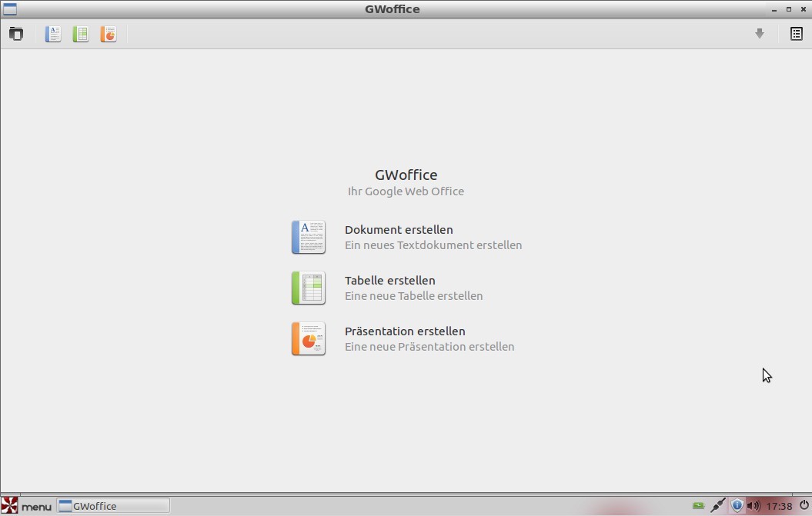
Task: Click the large orange presentation icon
Action: click(x=308, y=338)
